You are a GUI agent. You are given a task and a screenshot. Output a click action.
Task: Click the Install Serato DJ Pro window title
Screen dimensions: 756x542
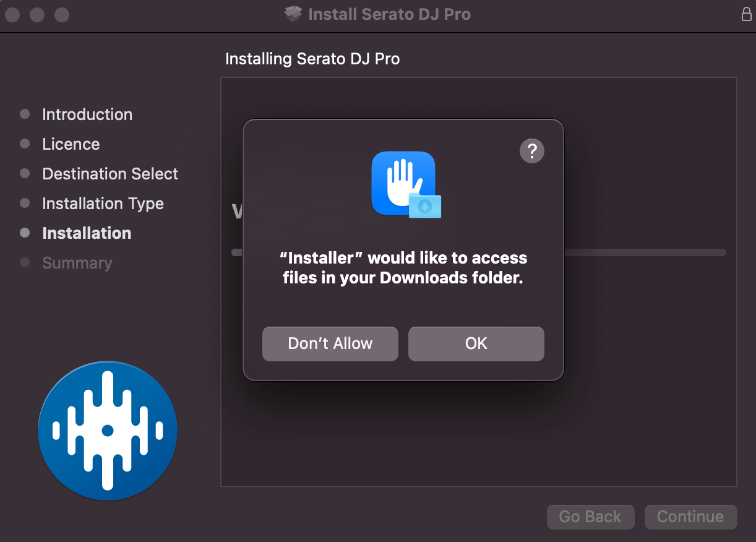[389, 14]
